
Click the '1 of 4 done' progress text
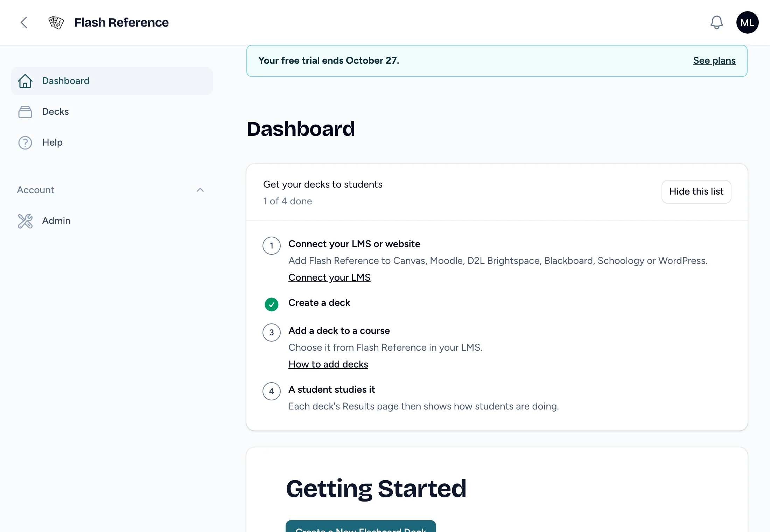pyautogui.click(x=288, y=201)
